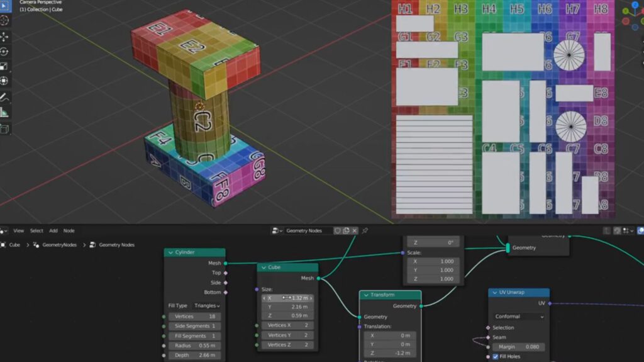Adjust the Cylinder Depth field
644x362 pixels.
tap(195, 355)
